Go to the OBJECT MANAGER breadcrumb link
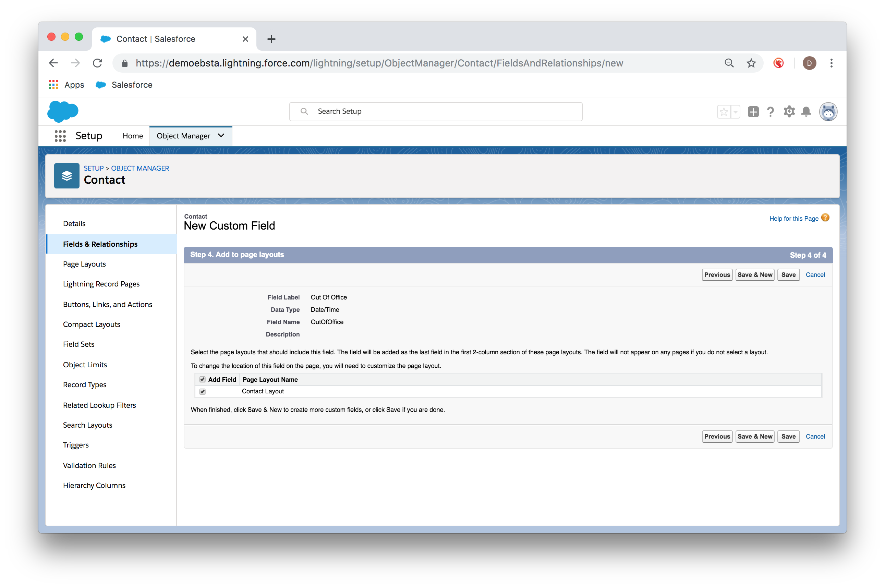 (140, 168)
